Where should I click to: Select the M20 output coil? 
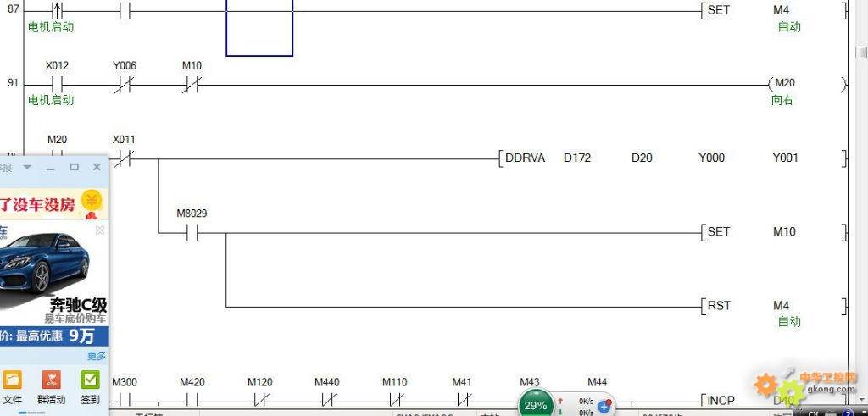tap(807, 85)
